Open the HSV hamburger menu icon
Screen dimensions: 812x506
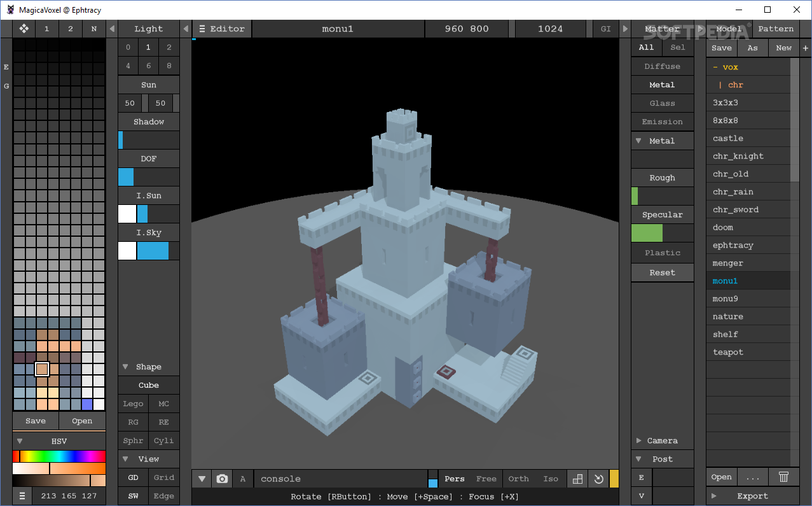point(22,496)
